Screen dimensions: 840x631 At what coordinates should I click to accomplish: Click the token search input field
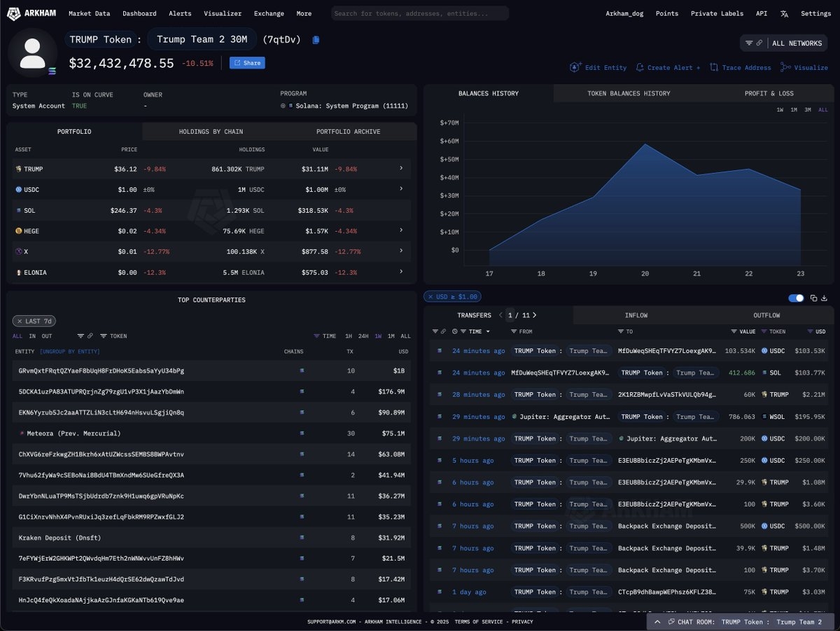(x=420, y=13)
